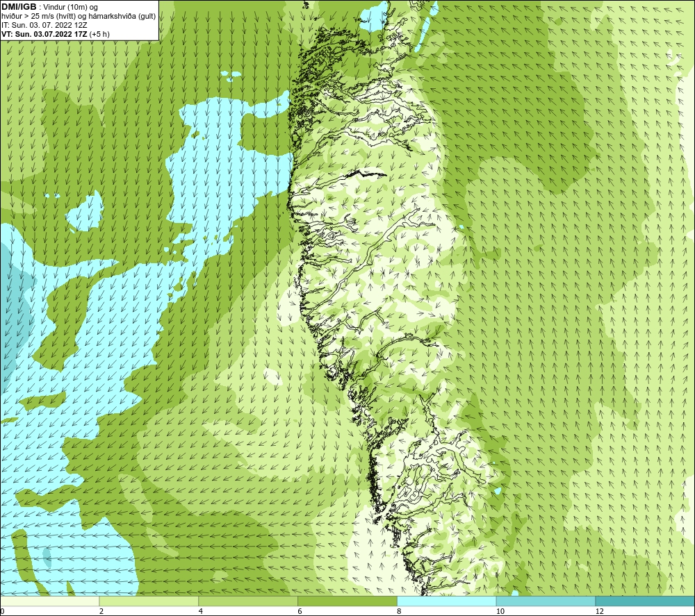Click the scale label '12'
The image size is (695, 616).
coord(599,611)
